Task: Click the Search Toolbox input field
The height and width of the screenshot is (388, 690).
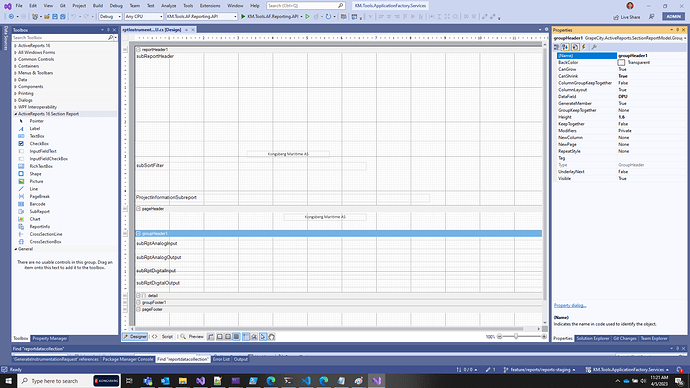Action: click(60, 38)
